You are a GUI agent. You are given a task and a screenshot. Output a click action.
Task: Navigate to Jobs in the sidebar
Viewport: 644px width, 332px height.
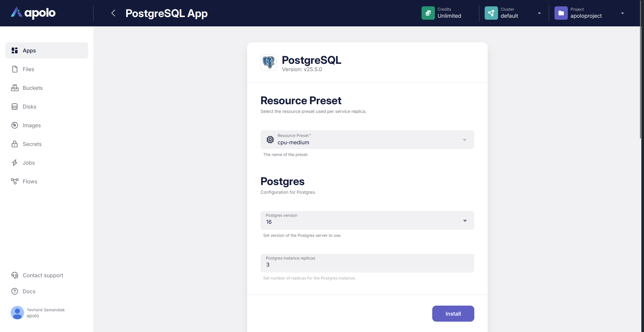pyautogui.click(x=29, y=163)
